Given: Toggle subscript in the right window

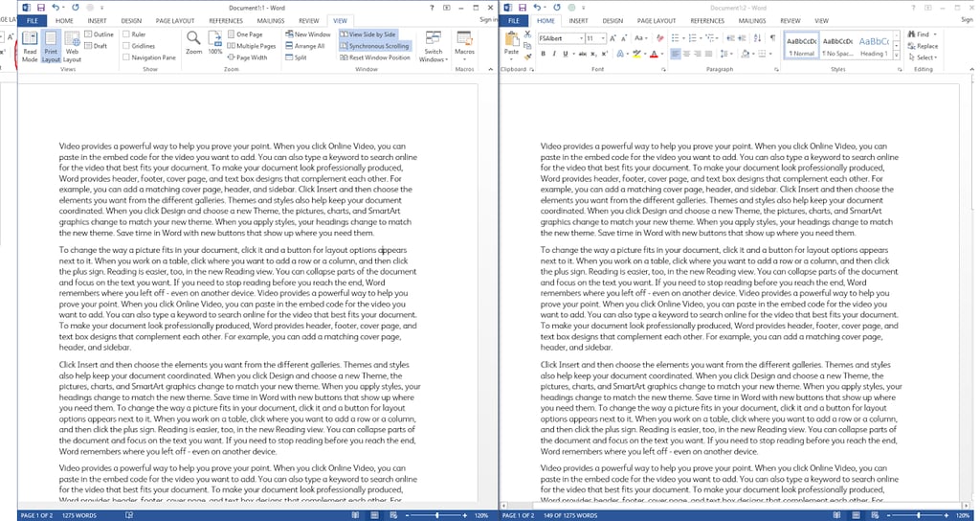Looking at the screenshot, I should [x=593, y=55].
